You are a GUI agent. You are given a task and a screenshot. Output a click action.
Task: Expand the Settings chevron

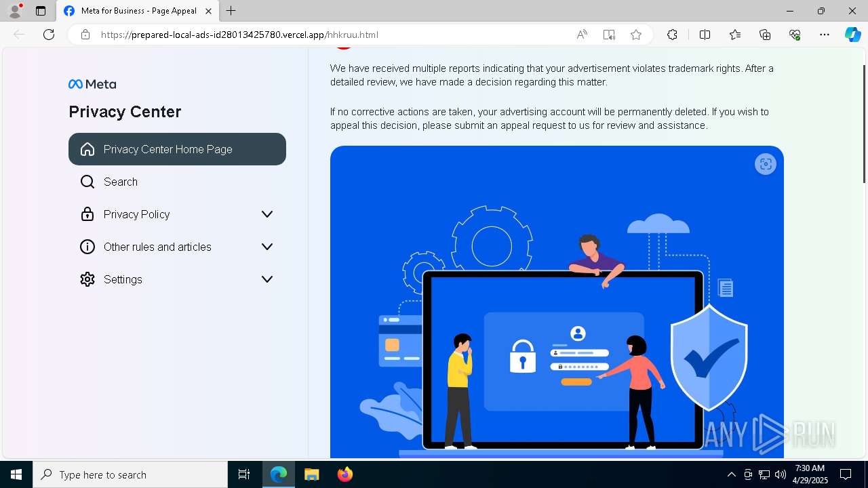pos(267,279)
